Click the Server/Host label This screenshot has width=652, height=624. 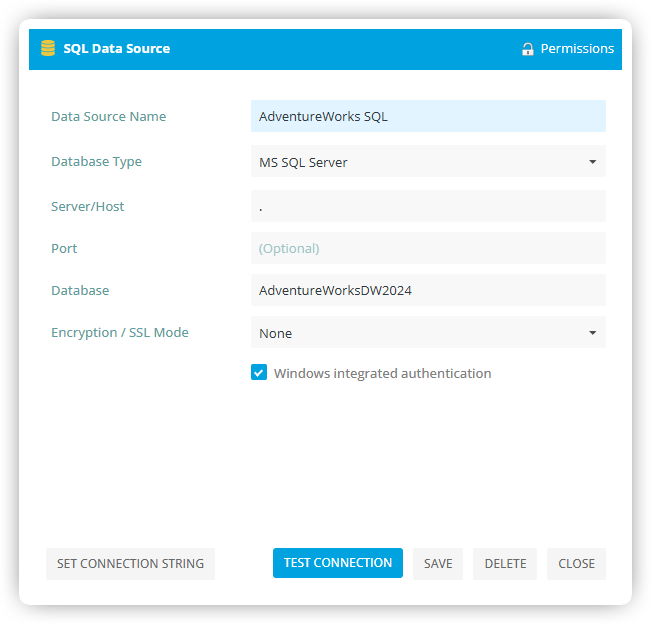tap(88, 207)
